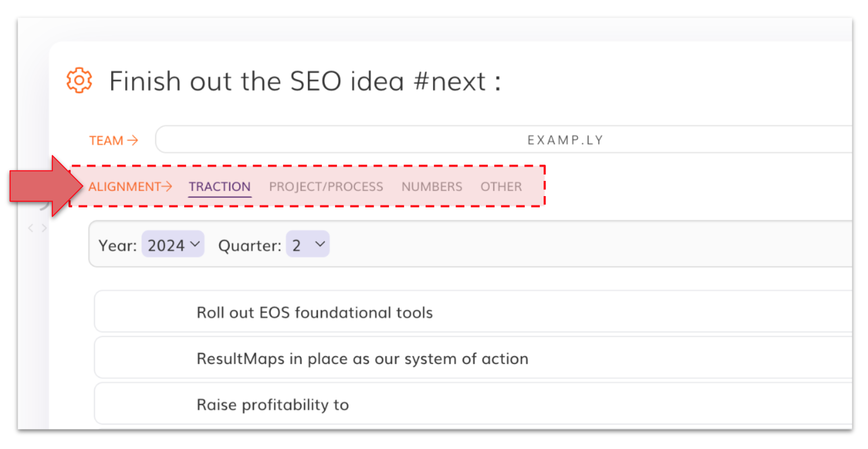The height and width of the screenshot is (449, 868).
Task: Click the 'Raise profitability to' item
Action: (x=272, y=405)
